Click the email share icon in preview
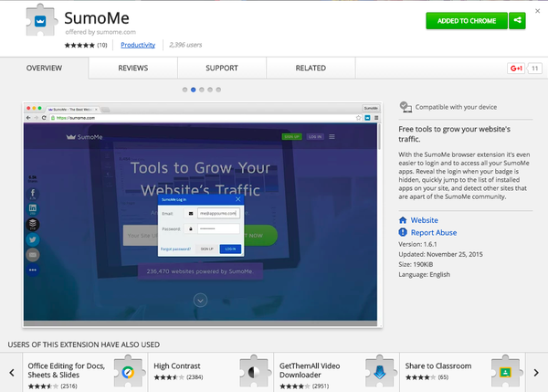Screen dimensions: 548x392 click(x=33, y=255)
